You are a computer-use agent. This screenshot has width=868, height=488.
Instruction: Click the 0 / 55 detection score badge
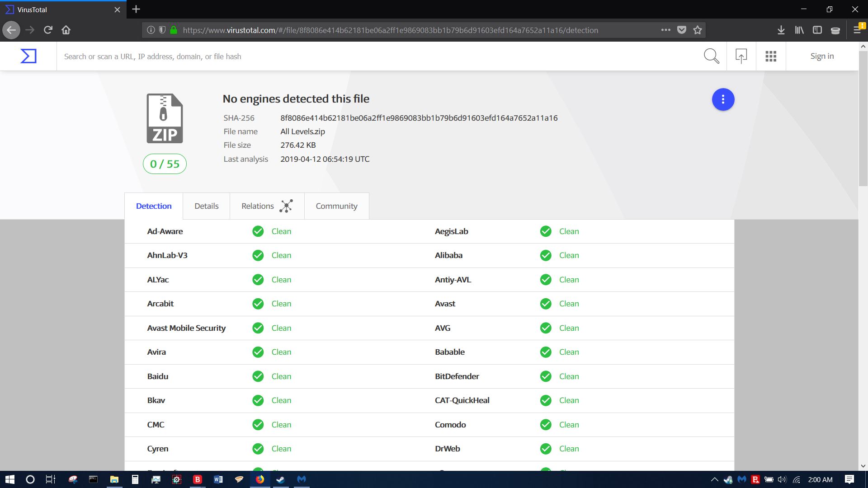[x=165, y=164]
